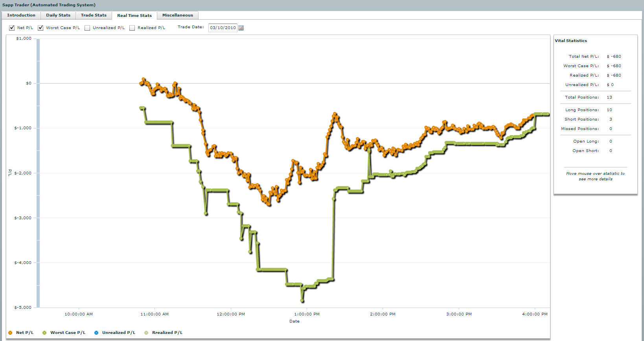Open the Daily Stats tab
644x341 pixels.
click(x=58, y=15)
